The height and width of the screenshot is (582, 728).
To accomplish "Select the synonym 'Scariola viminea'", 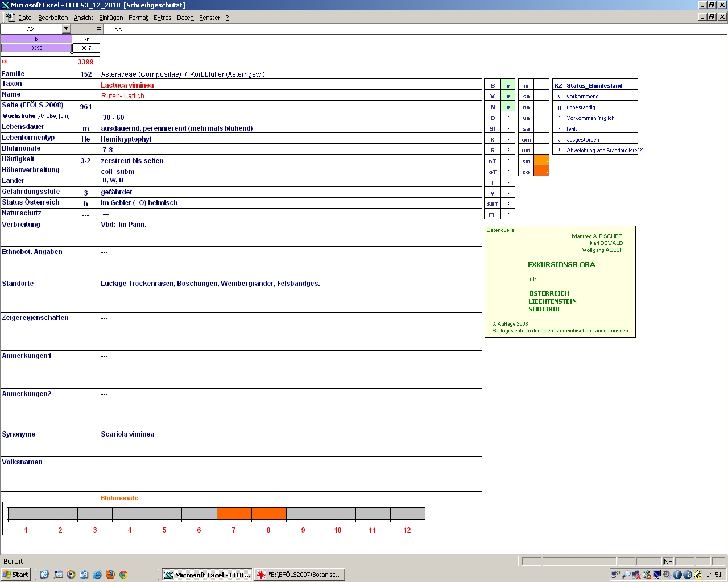I will (291, 443).
